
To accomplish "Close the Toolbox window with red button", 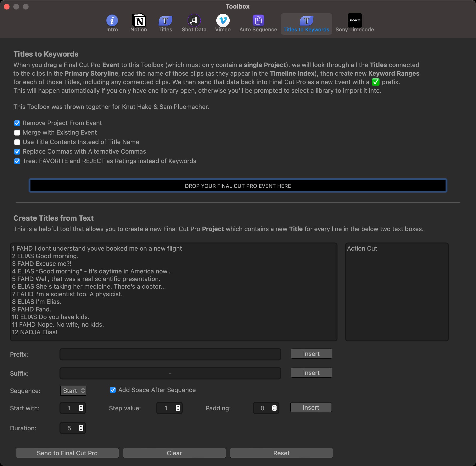I will click(x=7, y=7).
